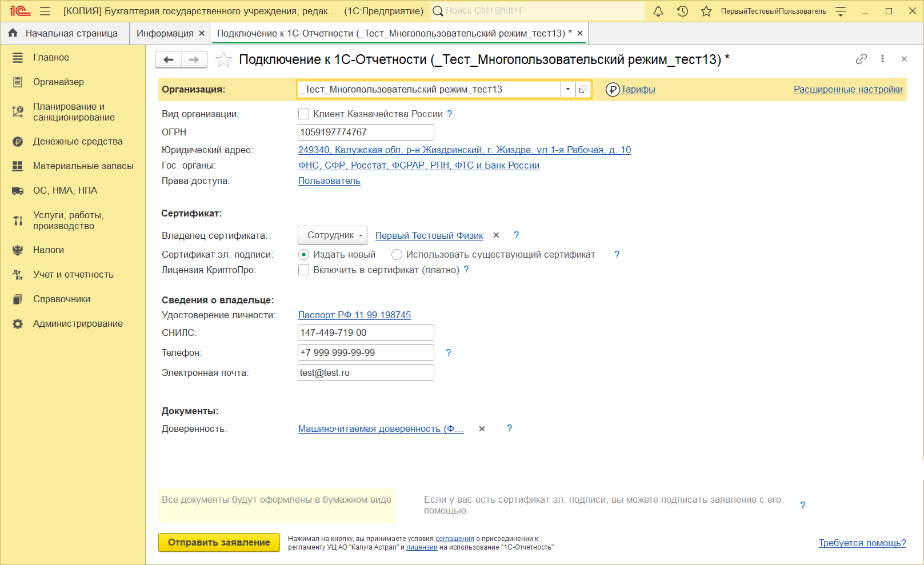
Task: Add form to favorites with star icon
Action: point(223,59)
